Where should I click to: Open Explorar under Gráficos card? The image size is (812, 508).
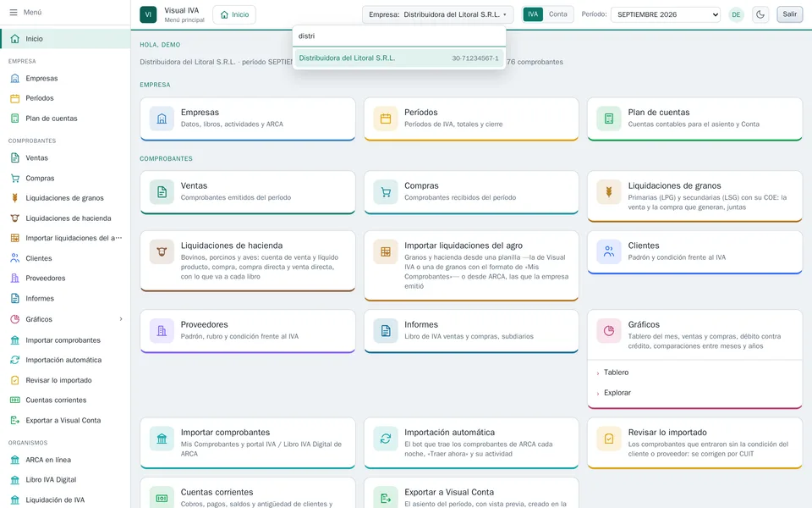pyautogui.click(x=617, y=392)
